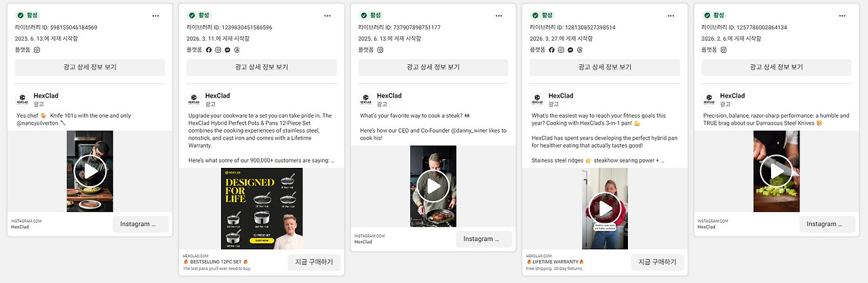Open three-dot menu on ad ID 737907898751177

coord(499,15)
